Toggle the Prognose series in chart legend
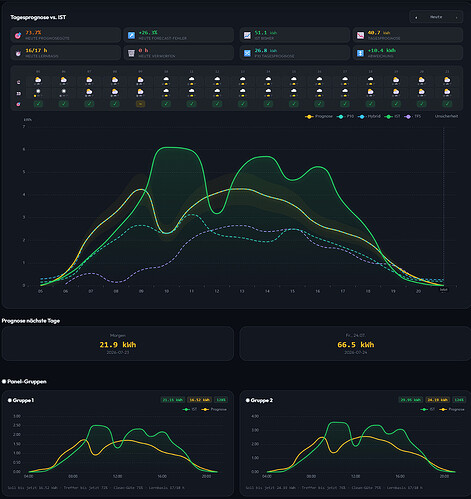Viewport: 471px width, 499px height. click(x=319, y=116)
